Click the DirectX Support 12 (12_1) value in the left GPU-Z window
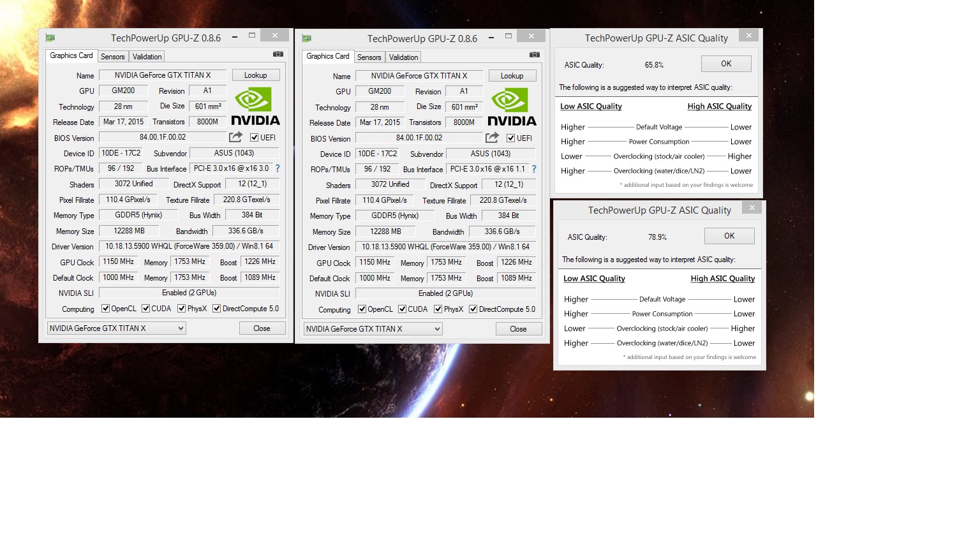 [253, 184]
